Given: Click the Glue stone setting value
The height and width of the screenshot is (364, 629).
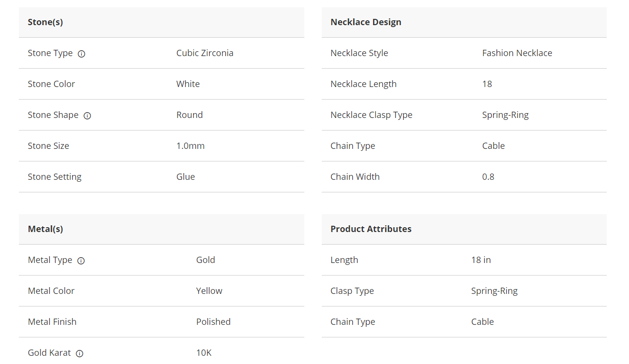Looking at the screenshot, I should pos(185,177).
